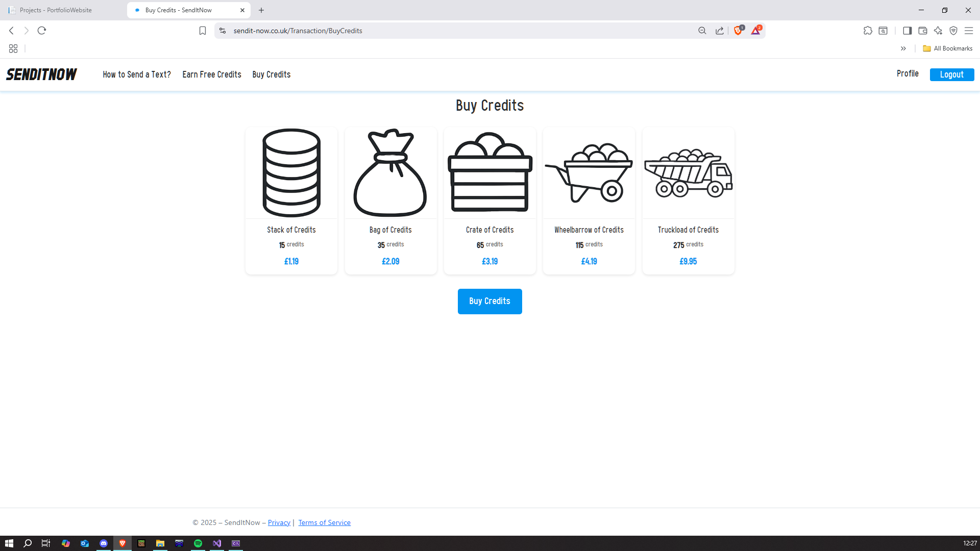Open the Brave Shields panel

tap(739, 30)
